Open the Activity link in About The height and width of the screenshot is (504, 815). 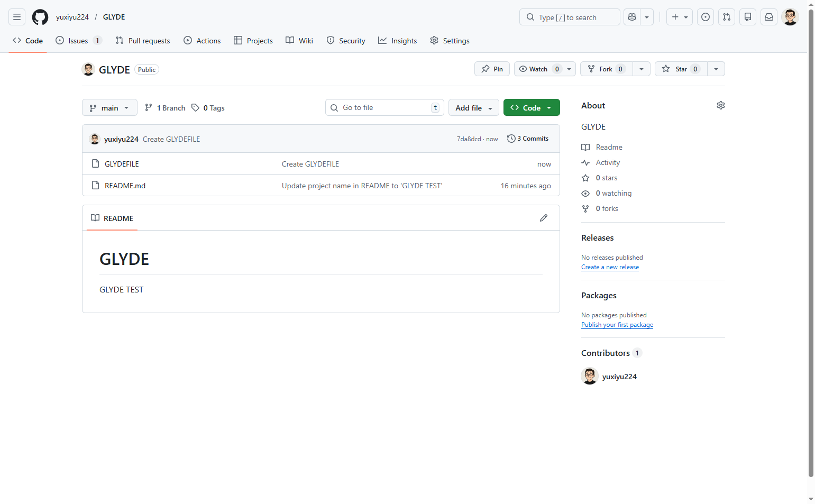click(601, 162)
